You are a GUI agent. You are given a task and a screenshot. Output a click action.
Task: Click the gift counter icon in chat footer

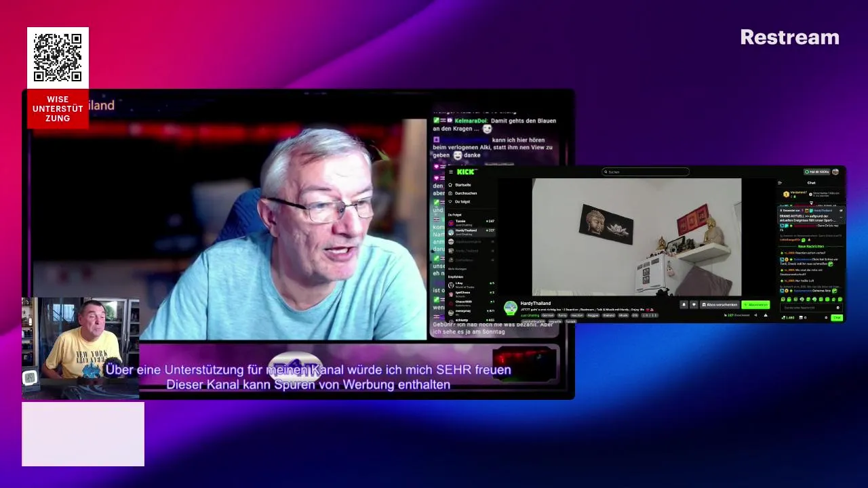click(x=803, y=317)
